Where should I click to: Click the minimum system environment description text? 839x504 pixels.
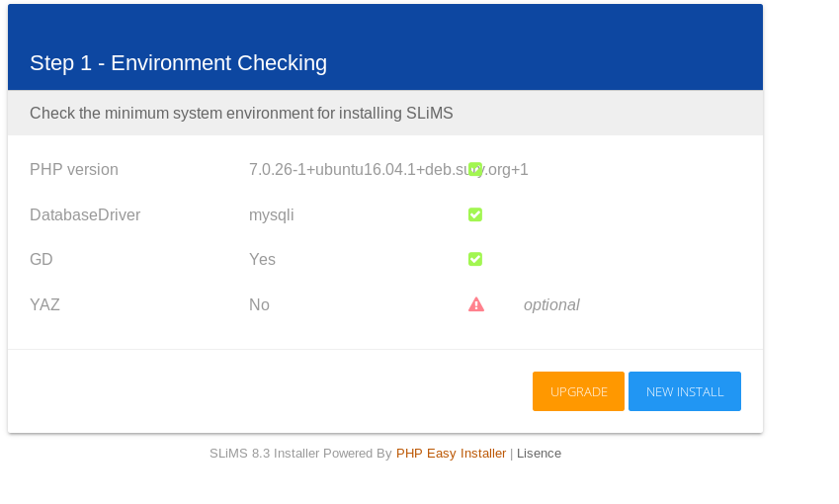[x=241, y=113]
